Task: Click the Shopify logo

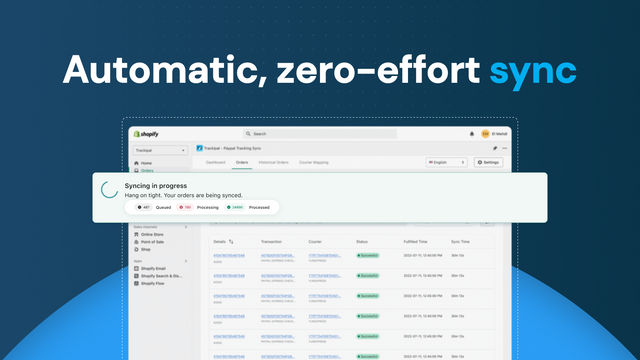Action: tap(146, 134)
